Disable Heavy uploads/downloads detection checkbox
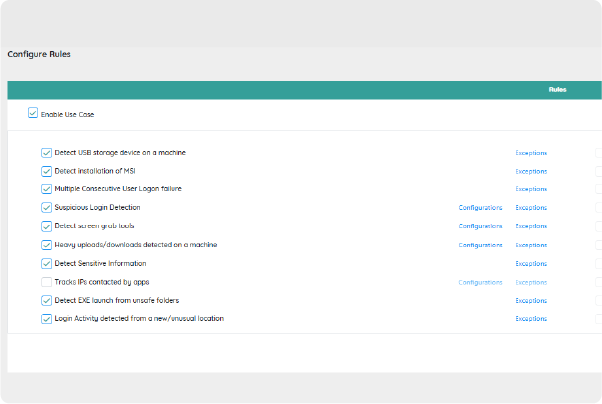 [x=46, y=245]
